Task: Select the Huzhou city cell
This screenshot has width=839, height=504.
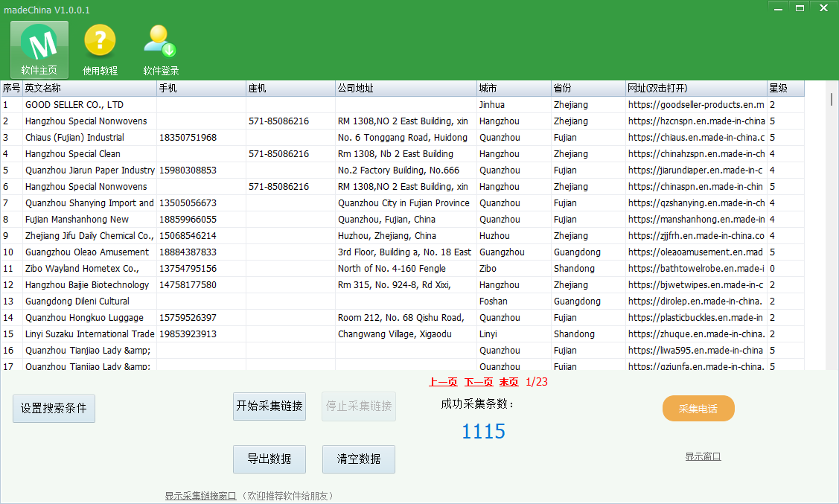Action: pos(514,236)
